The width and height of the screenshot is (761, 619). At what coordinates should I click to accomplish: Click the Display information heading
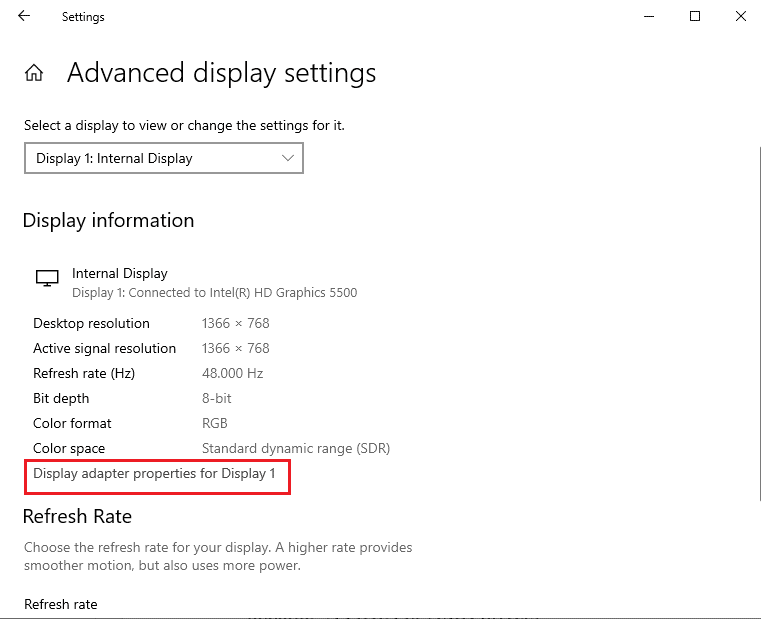(x=108, y=220)
